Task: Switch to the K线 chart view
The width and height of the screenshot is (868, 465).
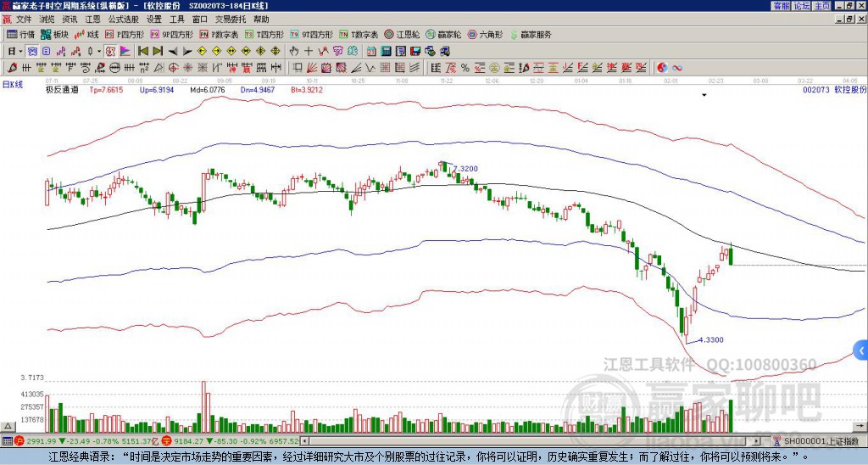Action: [86, 34]
